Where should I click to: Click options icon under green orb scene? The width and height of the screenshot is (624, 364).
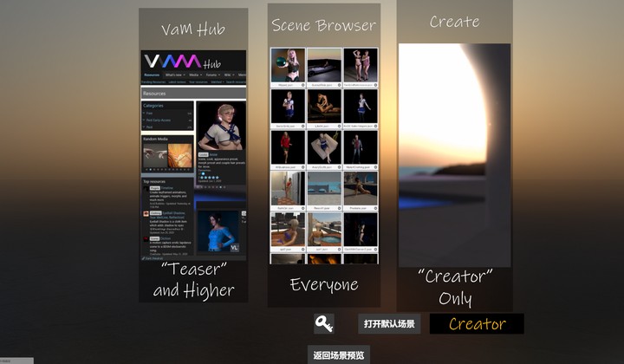302,85
